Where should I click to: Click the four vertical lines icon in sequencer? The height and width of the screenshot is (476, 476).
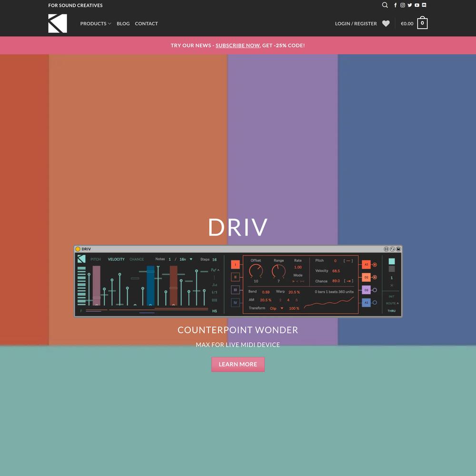(x=214, y=300)
